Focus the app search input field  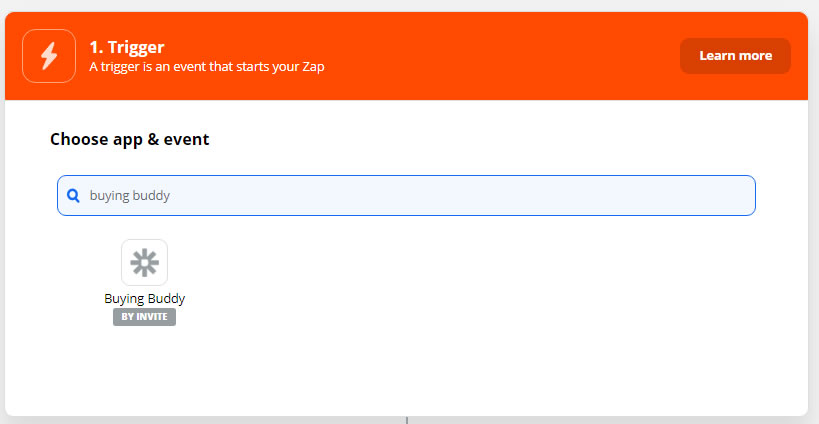point(406,195)
